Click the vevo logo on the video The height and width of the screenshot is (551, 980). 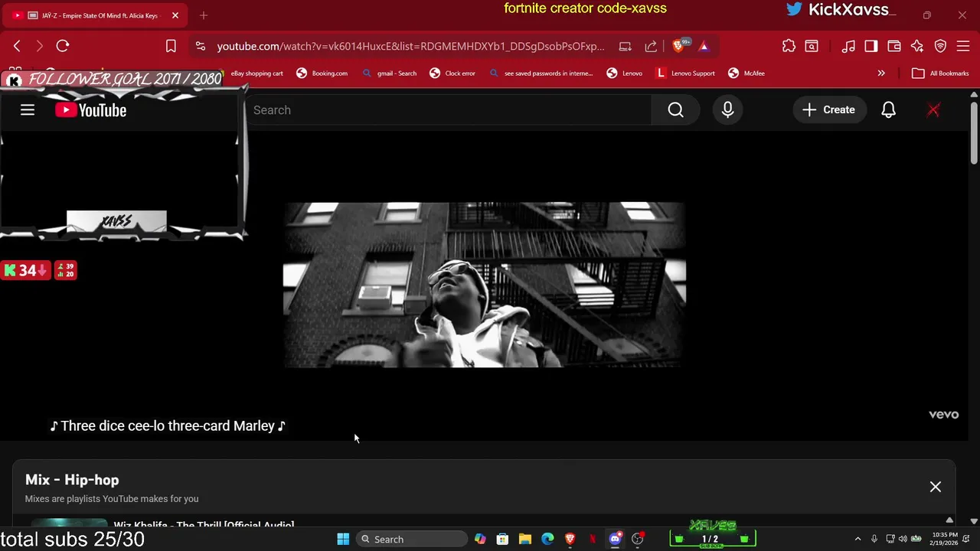coord(943,414)
